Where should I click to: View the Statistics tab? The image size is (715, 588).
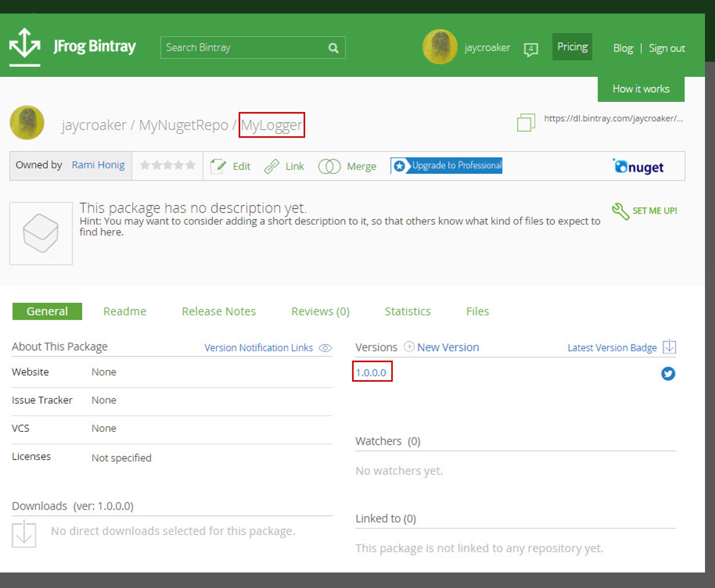(408, 311)
